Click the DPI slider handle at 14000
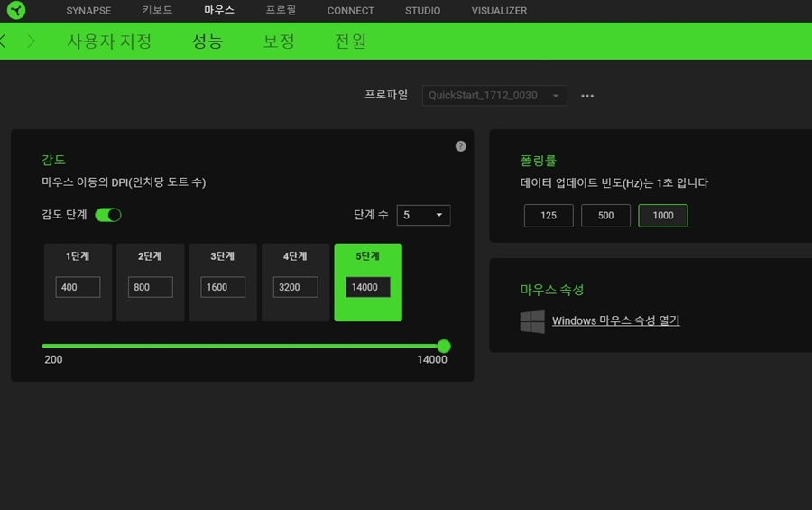 pyautogui.click(x=444, y=347)
